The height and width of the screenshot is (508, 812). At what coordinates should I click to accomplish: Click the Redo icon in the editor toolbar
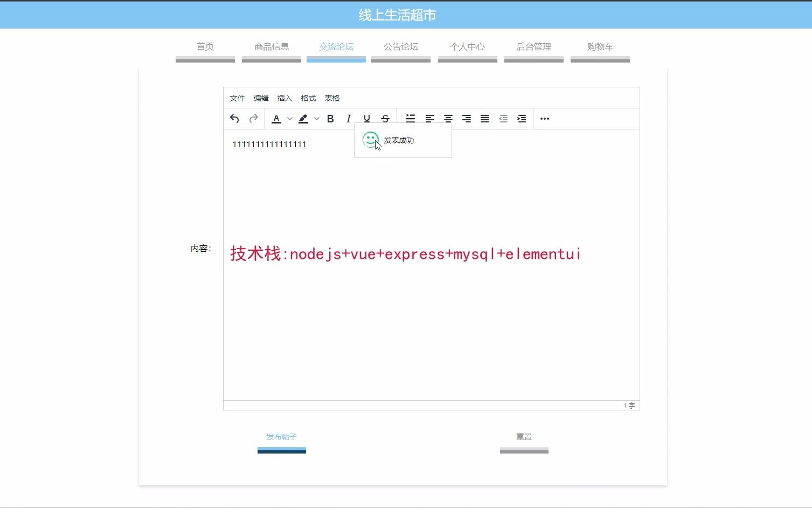tap(253, 118)
